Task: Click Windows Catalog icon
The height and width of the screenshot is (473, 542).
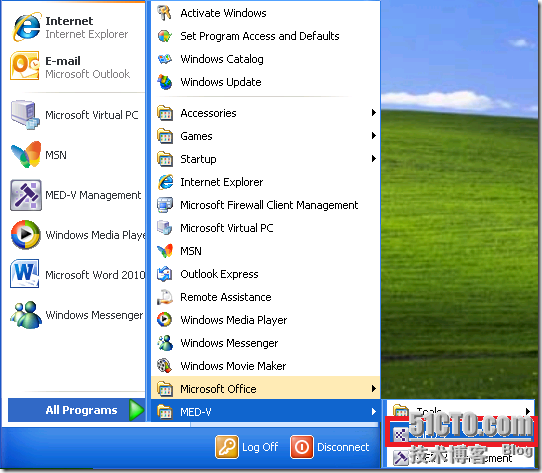Action: point(165,59)
